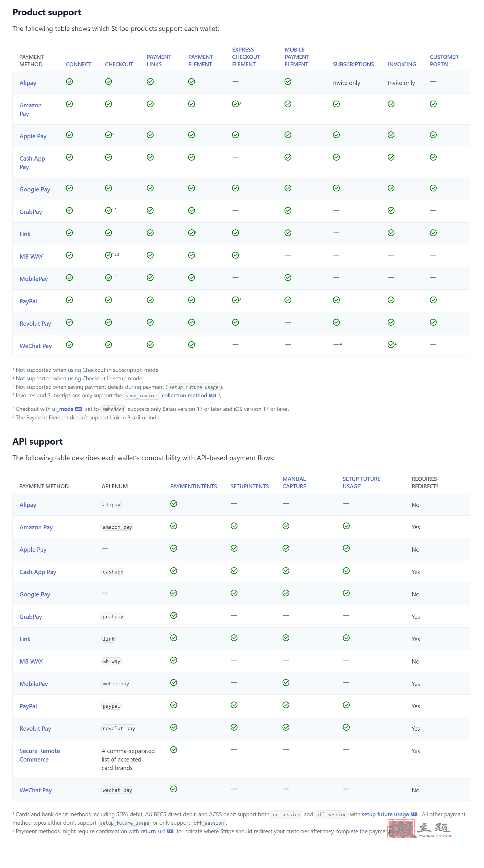Open the MANUAL CAPTURE column header
The height and width of the screenshot is (868, 484).
click(x=294, y=483)
